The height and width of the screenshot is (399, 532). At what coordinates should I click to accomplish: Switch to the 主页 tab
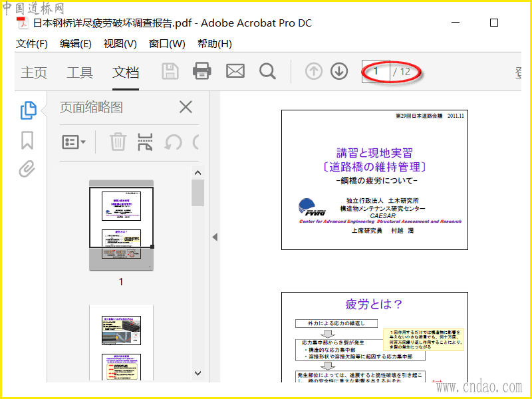[x=34, y=72]
